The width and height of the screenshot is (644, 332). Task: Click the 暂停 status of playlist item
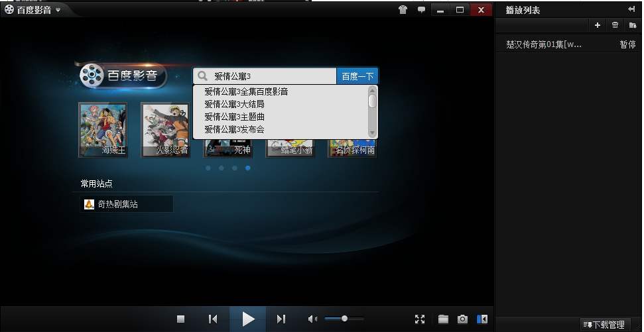point(627,44)
